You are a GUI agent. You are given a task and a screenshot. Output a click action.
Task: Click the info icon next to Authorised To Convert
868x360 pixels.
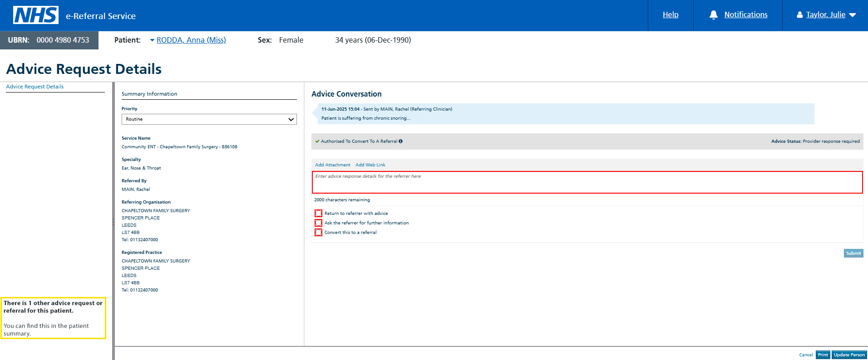(x=400, y=141)
